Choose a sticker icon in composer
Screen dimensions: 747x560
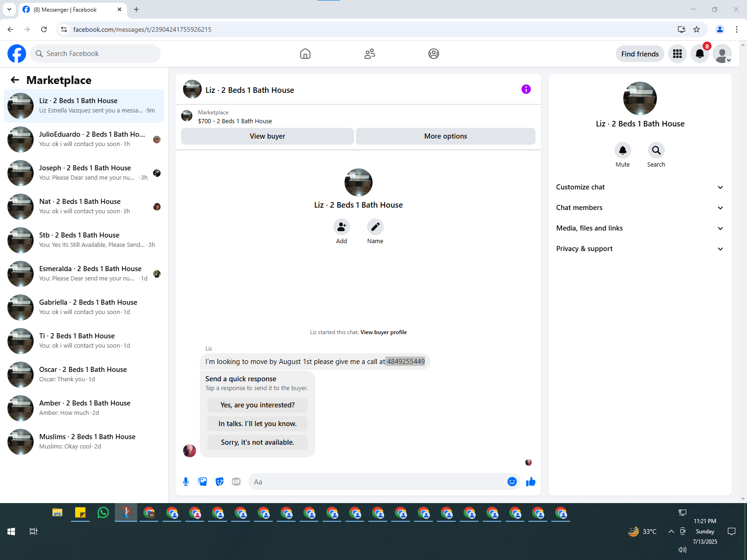click(219, 482)
